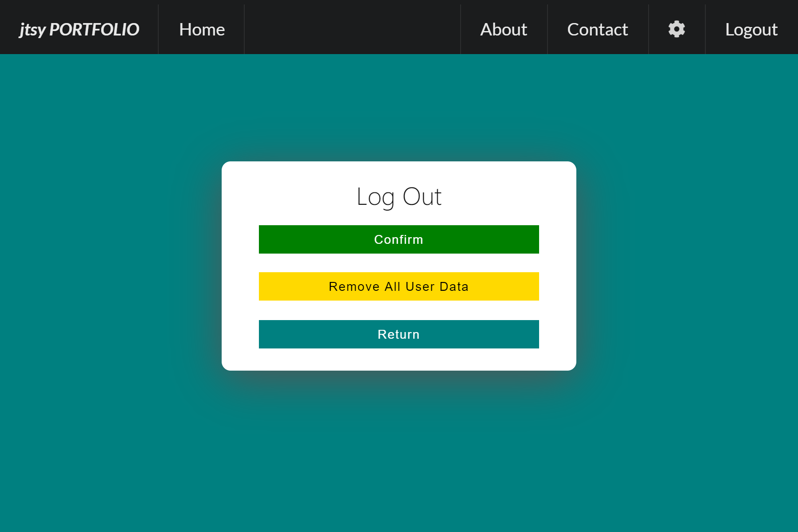
Task: Open the About page
Action: point(504,30)
